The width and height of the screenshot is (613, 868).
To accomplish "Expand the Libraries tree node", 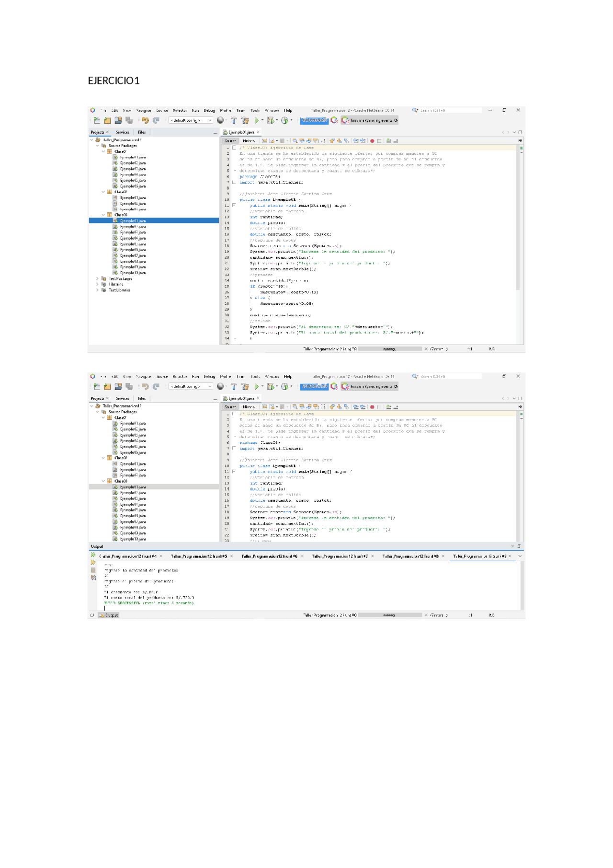I will (x=97, y=284).
